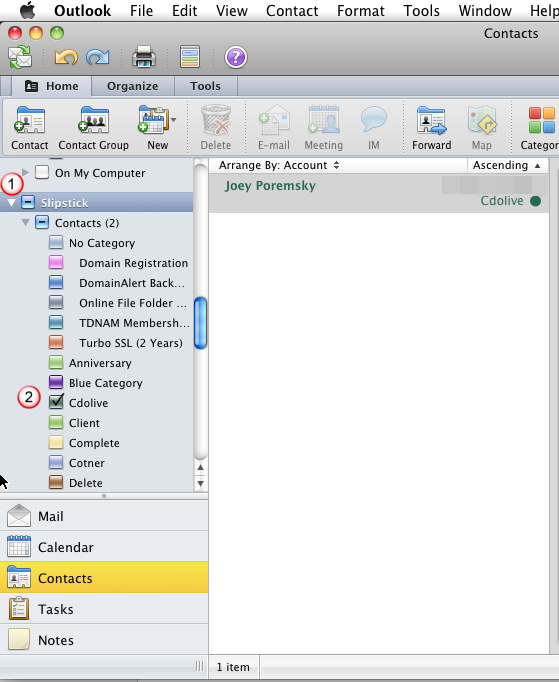Viewport: 559px width, 682px height.
Task: Switch to the Organize ribbon tab
Action: pos(133,86)
